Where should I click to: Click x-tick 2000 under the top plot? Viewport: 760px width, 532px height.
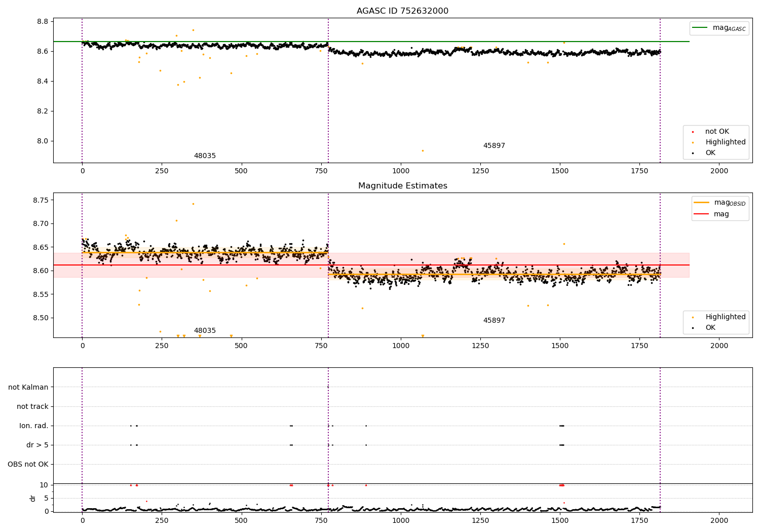(719, 171)
